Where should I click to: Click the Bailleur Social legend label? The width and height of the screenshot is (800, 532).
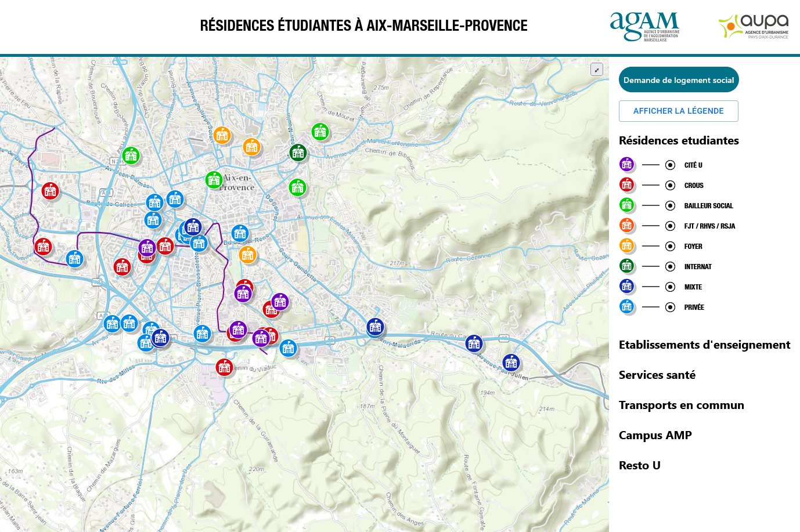[708, 206]
